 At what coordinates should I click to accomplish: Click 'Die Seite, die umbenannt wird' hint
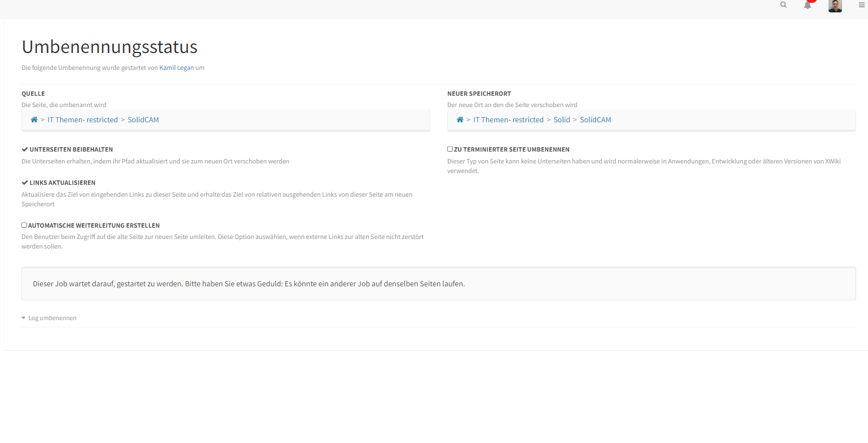[64, 105]
